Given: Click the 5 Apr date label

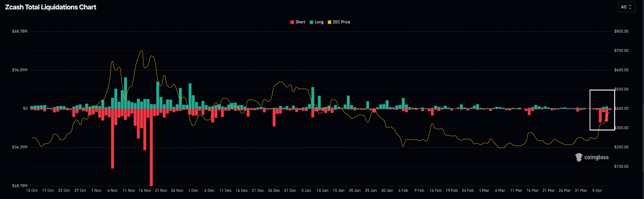Looking at the screenshot, I should (x=597, y=191).
